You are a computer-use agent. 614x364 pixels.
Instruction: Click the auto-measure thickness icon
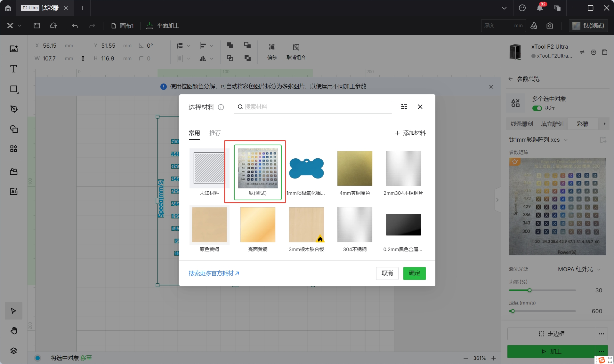(534, 26)
